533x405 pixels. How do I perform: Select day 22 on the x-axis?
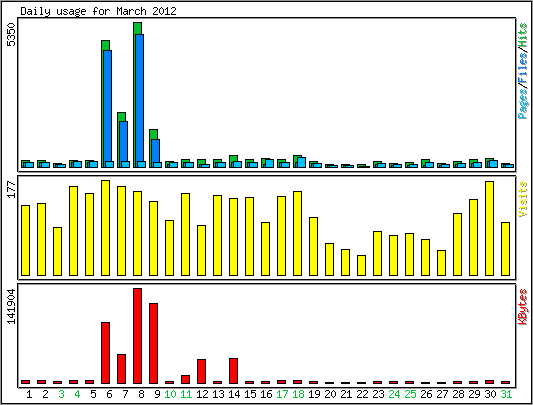(x=362, y=394)
